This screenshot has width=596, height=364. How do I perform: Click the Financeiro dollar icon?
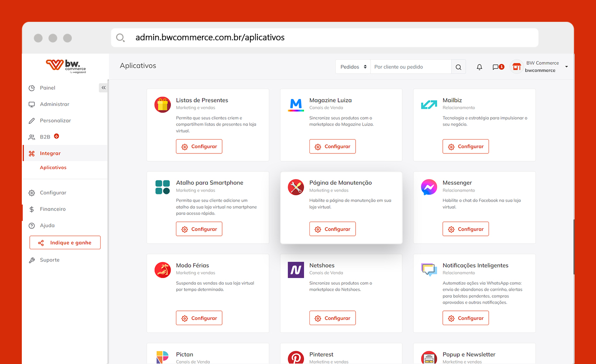click(31, 209)
